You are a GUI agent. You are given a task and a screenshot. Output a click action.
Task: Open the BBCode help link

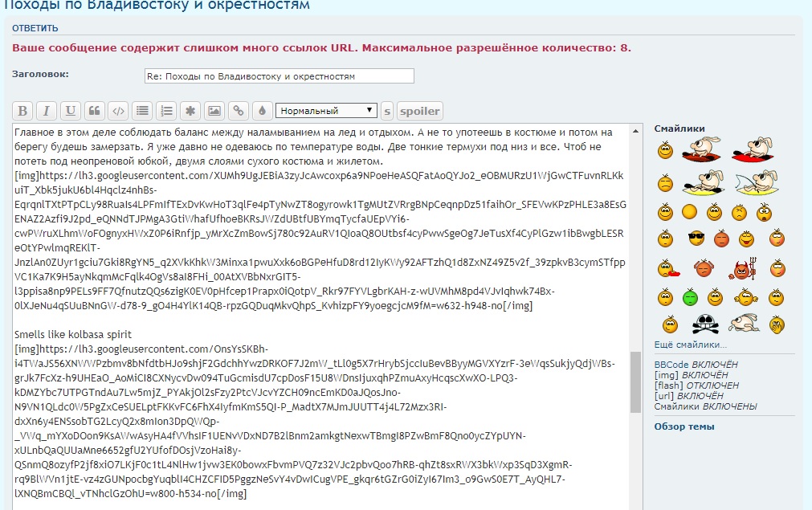[667, 365]
